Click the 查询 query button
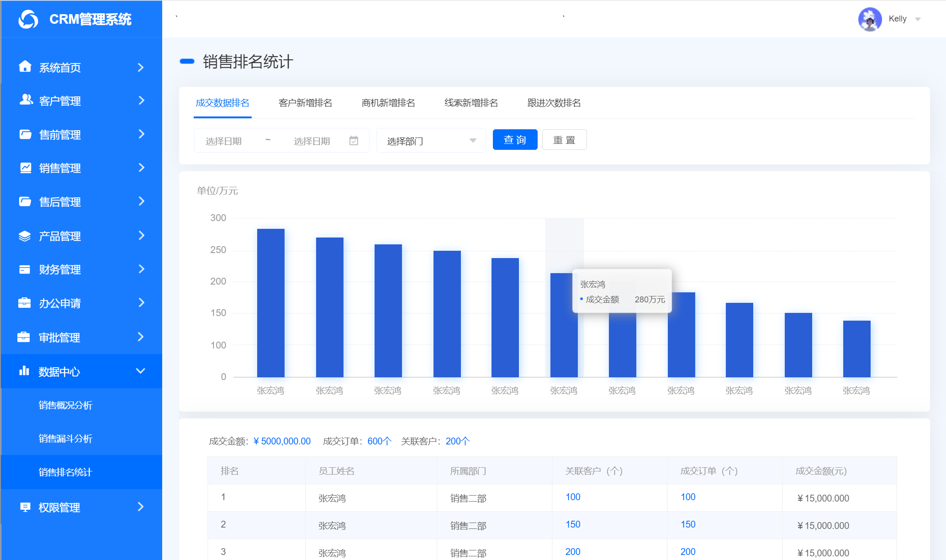946x560 pixels. 515,140
